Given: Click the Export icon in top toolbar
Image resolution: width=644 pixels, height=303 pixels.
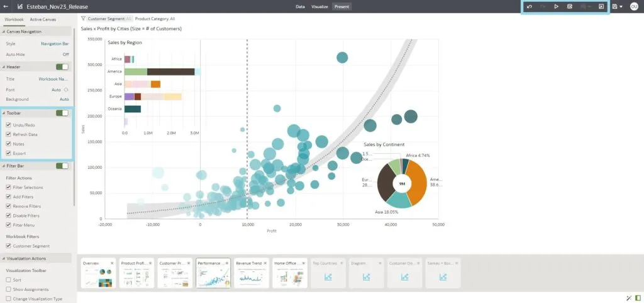Looking at the screenshot, I should (x=601, y=6).
